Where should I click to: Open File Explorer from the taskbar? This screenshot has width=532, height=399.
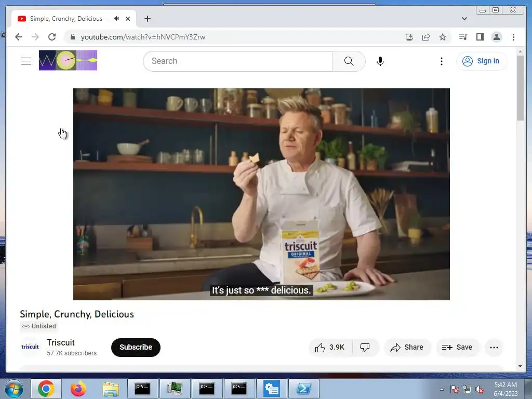pyautogui.click(x=111, y=389)
